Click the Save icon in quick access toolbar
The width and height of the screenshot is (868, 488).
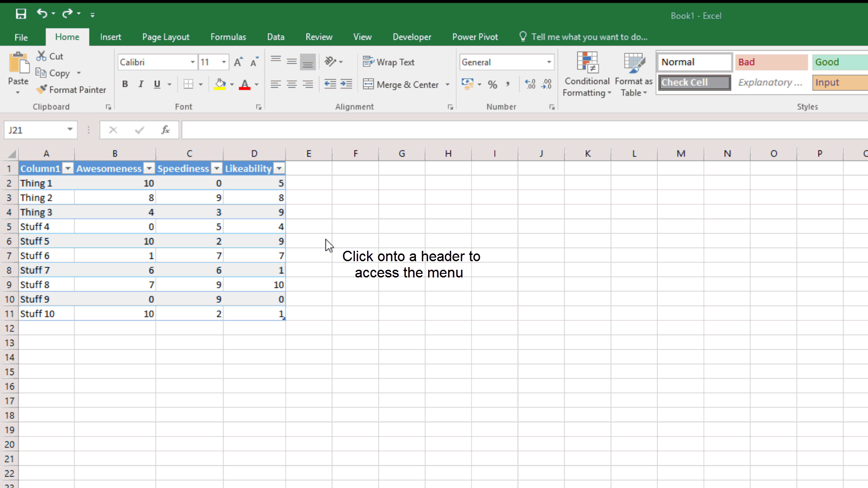click(21, 14)
